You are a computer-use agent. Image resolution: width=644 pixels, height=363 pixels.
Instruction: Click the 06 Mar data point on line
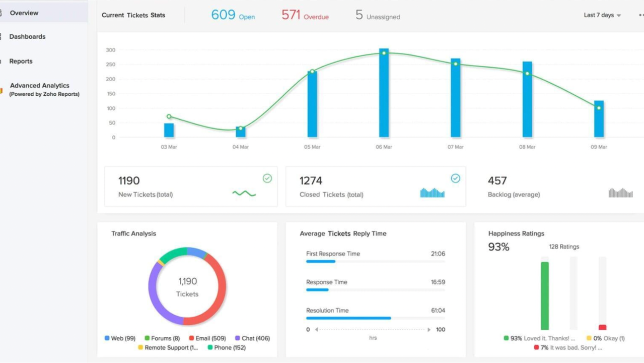[384, 53]
